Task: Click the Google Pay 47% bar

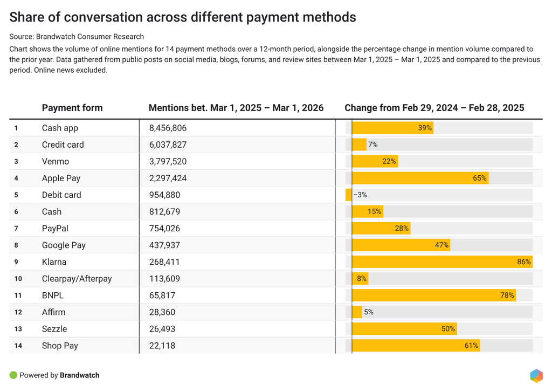Action: [401, 245]
